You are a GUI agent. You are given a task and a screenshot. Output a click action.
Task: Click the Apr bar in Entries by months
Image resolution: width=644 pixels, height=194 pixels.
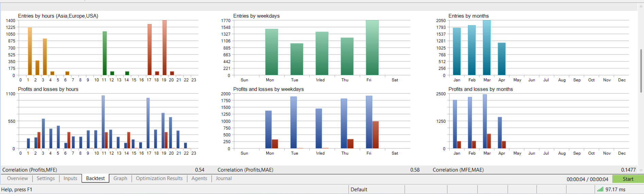502,59
